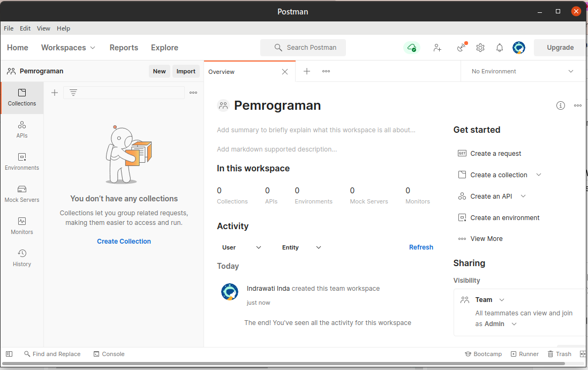This screenshot has width=588, height=370.
Task: Expand Create a collection options chevron
Action: tap(539, 175)
